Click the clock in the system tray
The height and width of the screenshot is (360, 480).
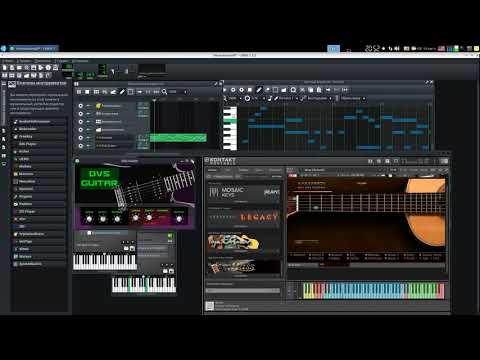372,48
